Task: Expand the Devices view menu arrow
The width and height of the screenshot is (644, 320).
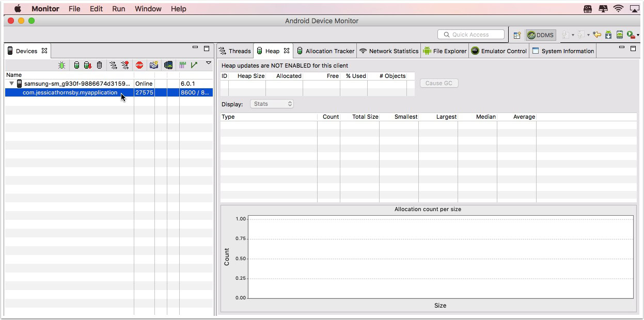Action: (x=208, y=62)
